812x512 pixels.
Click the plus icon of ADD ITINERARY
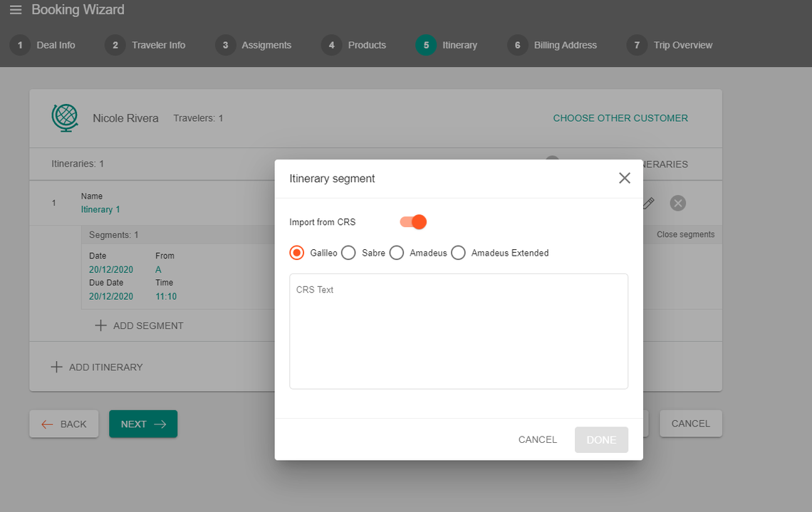click(x=56, y=367)
